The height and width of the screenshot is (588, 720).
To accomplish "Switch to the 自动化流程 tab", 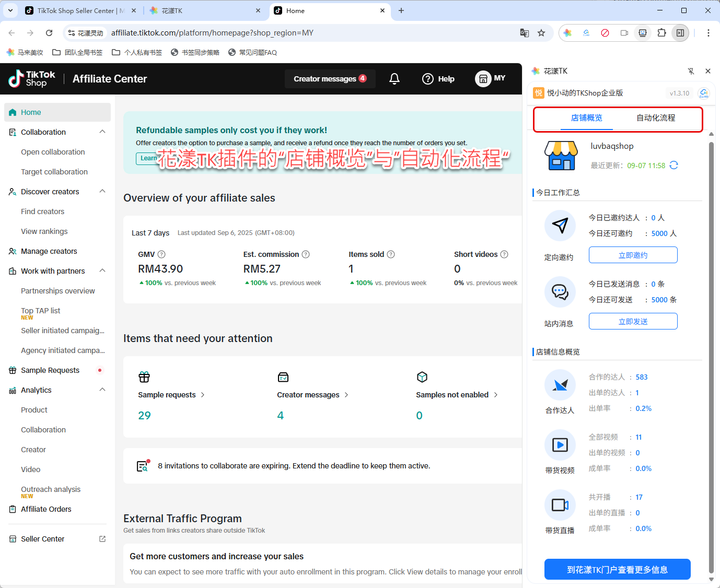I will click(x=655, y=118).
